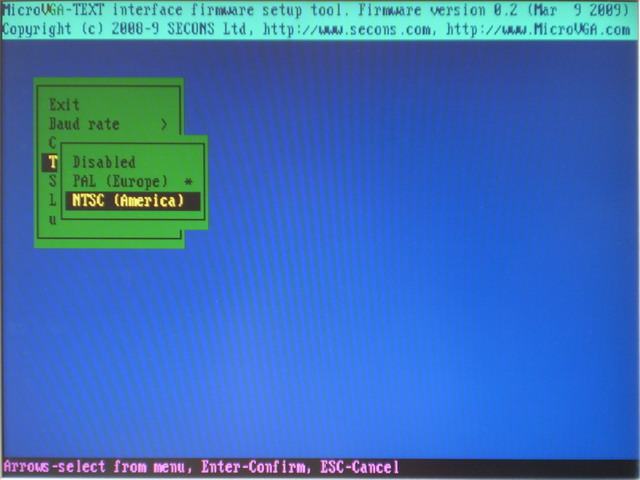Click the 'Arrows-select from menu' status hint
640x480 pixels.
(x=94, y=467)
